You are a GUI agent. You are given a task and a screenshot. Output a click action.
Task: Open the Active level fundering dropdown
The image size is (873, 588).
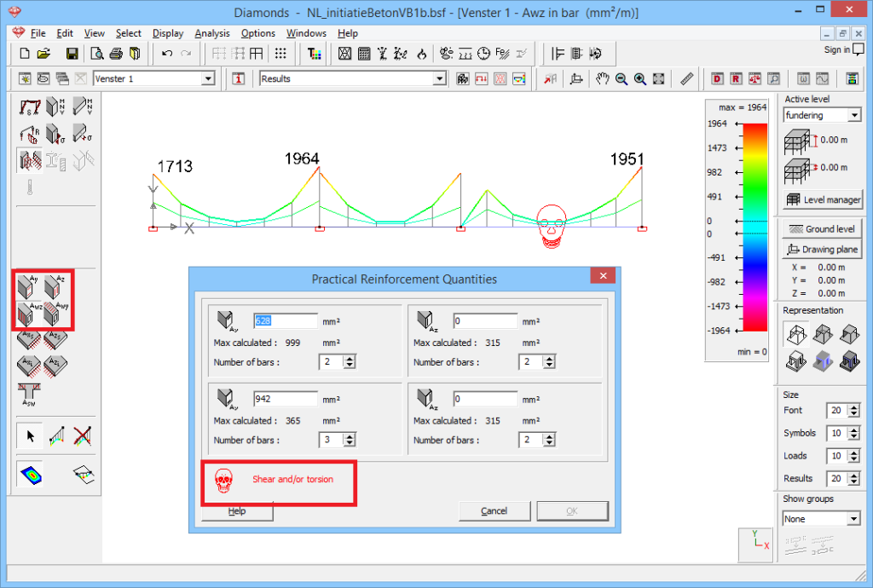click(x=854, y=115)
